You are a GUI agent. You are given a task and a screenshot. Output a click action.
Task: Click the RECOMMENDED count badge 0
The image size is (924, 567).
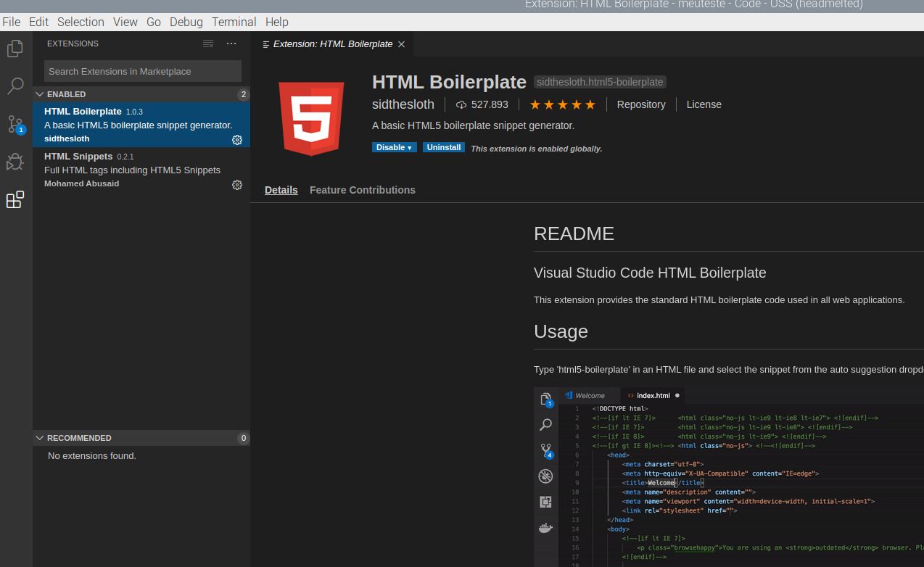[x=244, y=438]
